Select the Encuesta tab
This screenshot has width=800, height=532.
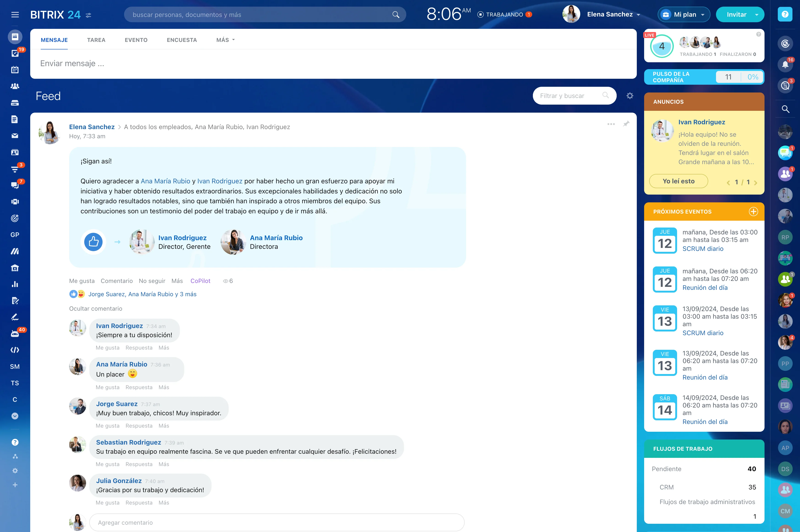coord(182,40)
